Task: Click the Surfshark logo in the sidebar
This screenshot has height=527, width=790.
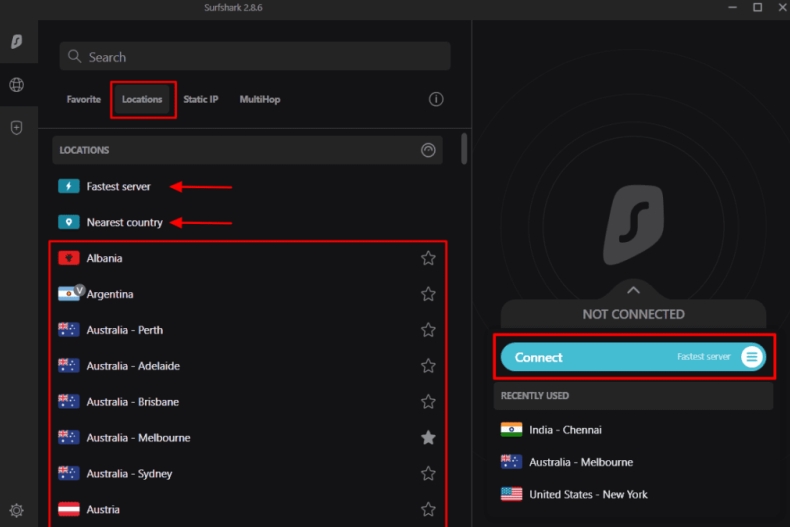Action: (x=17, y=42)
